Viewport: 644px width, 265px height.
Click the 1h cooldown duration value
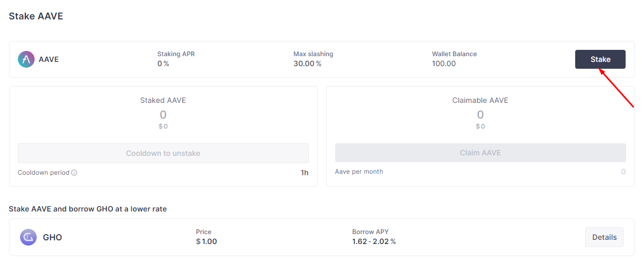pos(304,173)
